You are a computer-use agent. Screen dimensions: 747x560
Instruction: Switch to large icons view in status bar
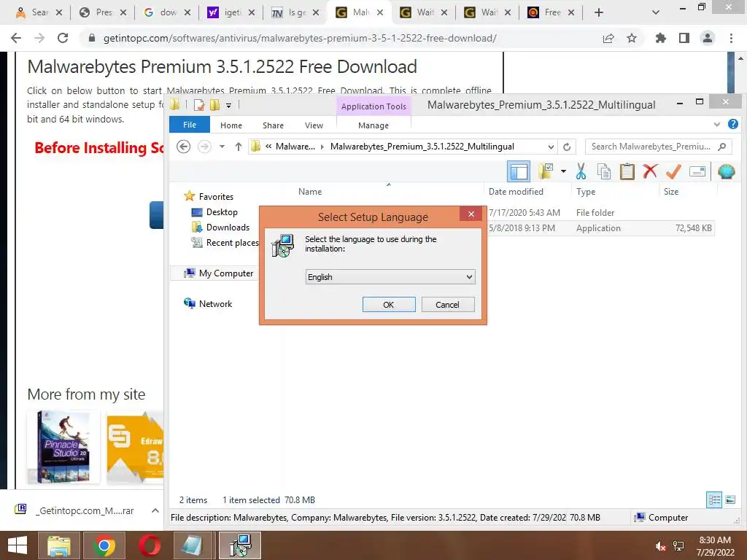729,499
